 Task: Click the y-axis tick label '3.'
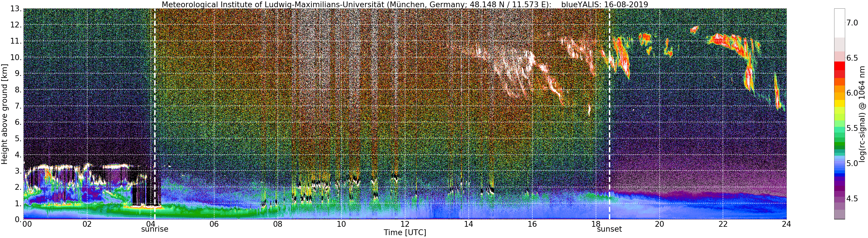click(18, 171)
